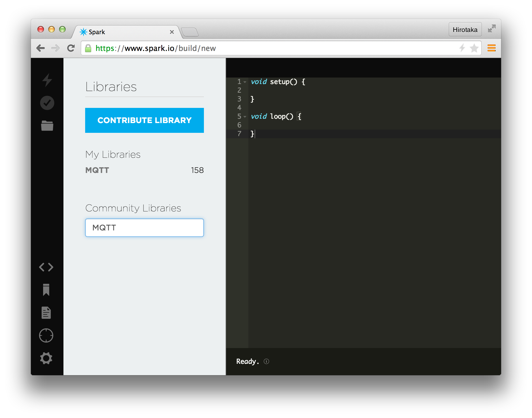Screen dimensions: 532x418
Task: Click the CONTRIBUTE LIBRARY button
Action: coord(145,120)
